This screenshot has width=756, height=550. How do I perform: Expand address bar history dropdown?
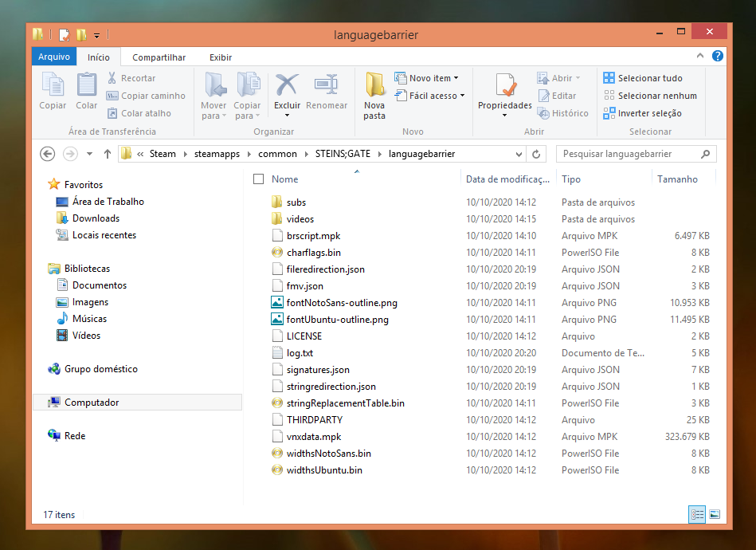pyautogui.click(x=519, y=155)
